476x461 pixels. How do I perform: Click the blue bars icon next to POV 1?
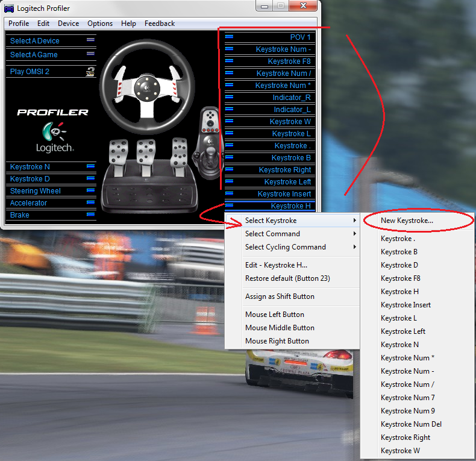pos(229,37)
